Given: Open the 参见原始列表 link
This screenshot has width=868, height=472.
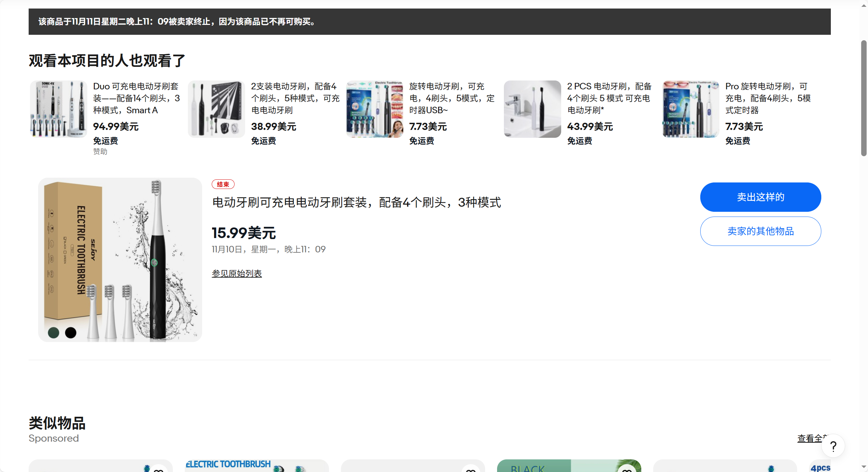Looking at the screenshot, I should pyautogui.click(x=237, y=274).
